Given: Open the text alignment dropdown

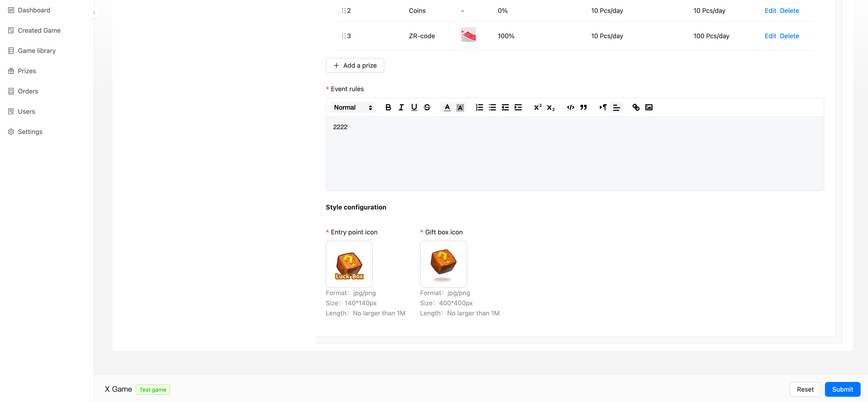Looking at the screenshot, I should click(616, 107).
